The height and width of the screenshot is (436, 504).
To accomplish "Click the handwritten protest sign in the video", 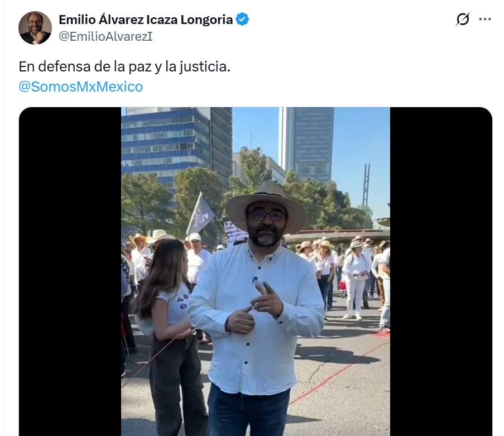I will [x=234, y=234].
